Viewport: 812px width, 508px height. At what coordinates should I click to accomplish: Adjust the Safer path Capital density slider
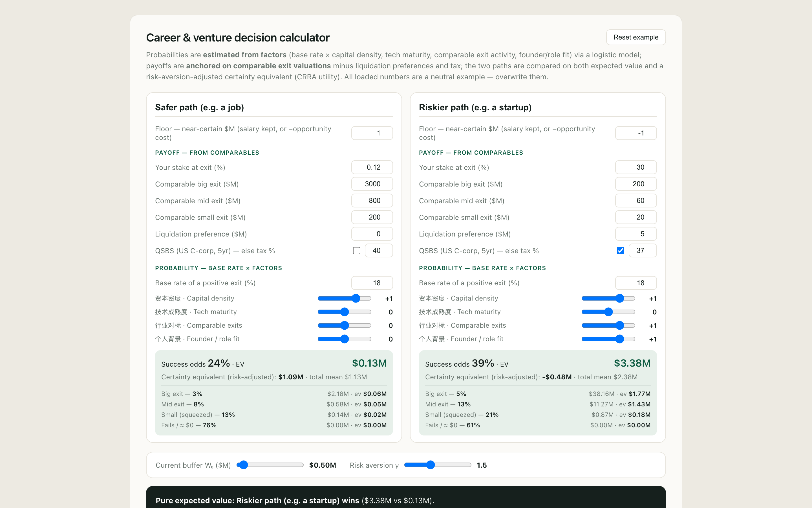(344, 298)
